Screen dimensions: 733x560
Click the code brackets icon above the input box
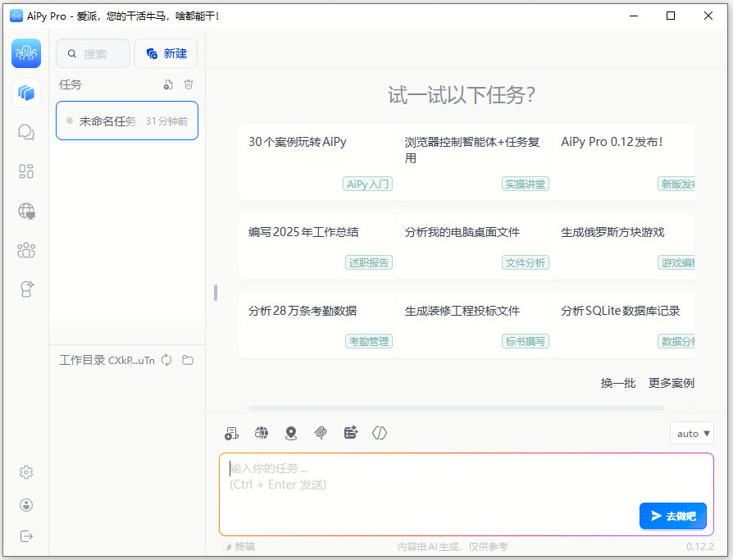click(x=379, y=432)
